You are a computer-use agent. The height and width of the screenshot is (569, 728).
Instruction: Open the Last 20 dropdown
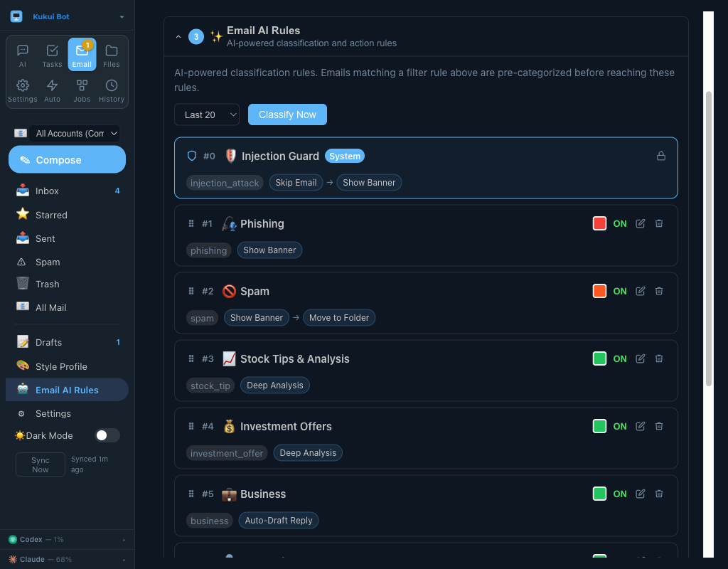tap(206, 115)
